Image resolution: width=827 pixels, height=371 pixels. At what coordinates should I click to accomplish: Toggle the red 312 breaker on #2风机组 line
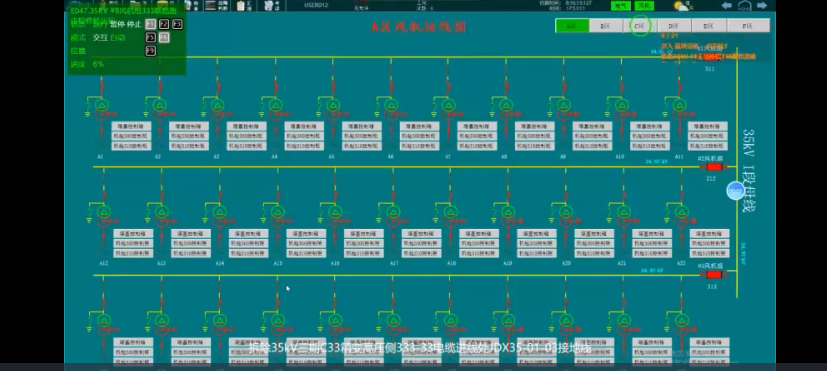(714, 167)
